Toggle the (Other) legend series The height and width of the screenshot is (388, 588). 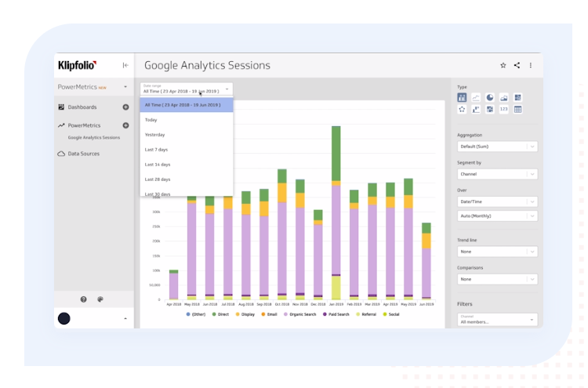point(196,314)
